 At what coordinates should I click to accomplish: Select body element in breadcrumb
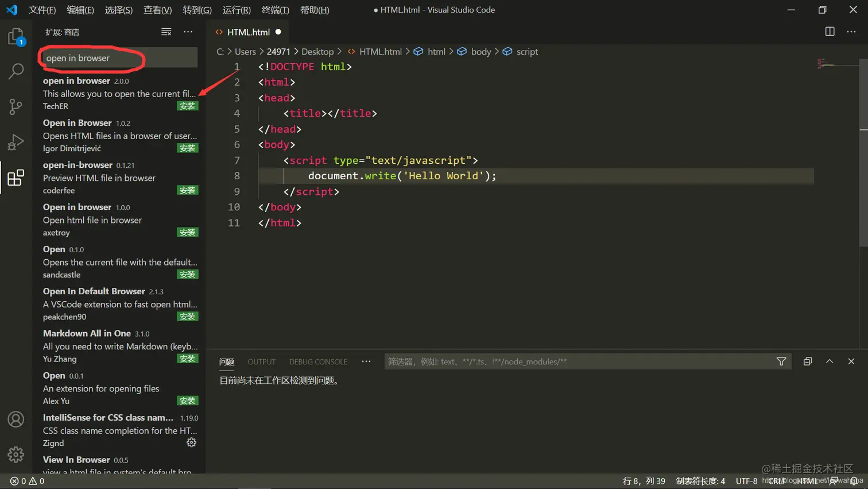tap(481, 52)
